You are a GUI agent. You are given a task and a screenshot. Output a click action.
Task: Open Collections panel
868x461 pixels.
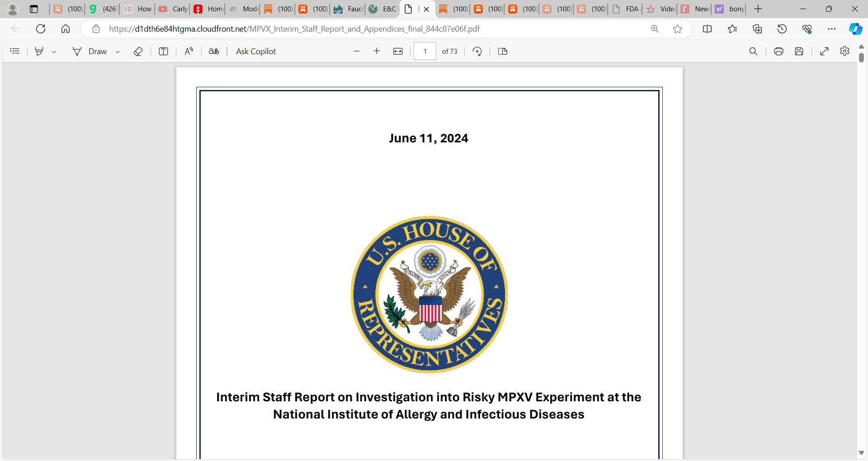(757, 29)
